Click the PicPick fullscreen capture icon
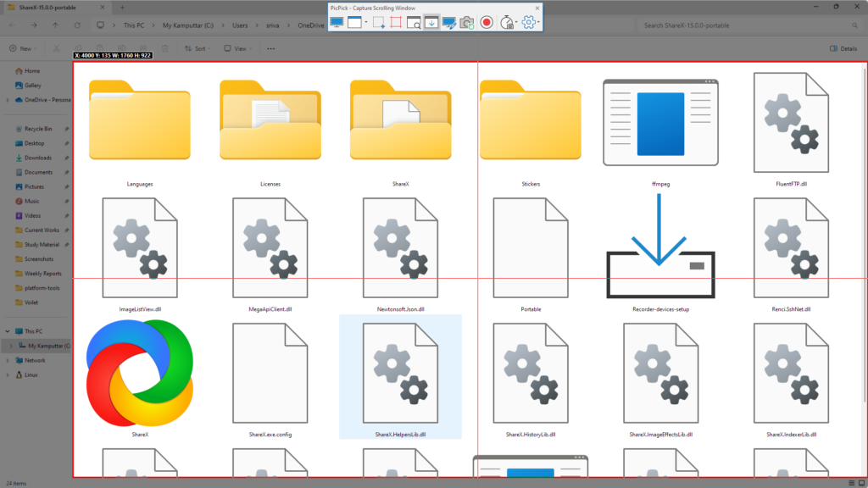This screenshot has height=488, width=868. point(337,22)
